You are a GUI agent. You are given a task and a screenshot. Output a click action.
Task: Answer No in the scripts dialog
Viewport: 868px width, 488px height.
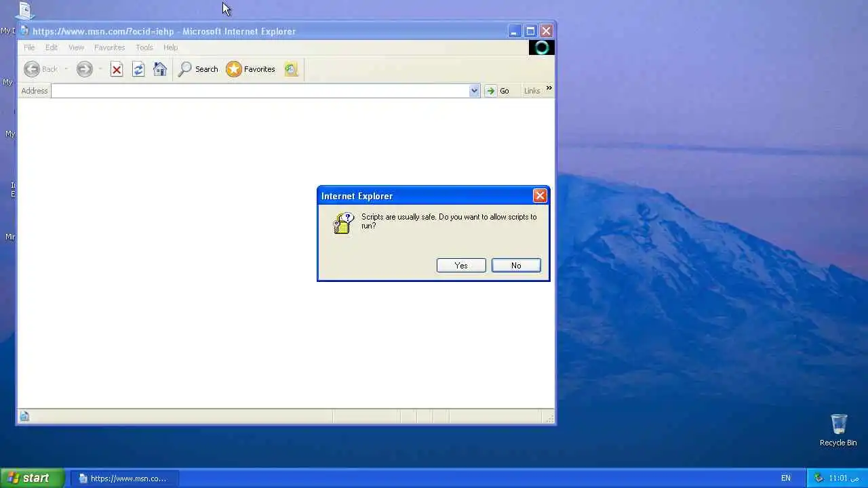[x=516, y=266]
